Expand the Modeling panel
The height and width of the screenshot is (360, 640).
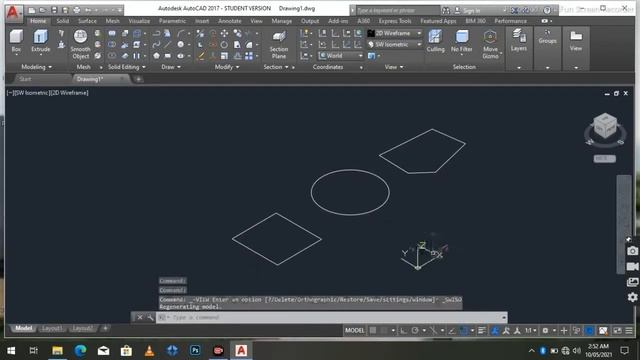tap(36, 67)
